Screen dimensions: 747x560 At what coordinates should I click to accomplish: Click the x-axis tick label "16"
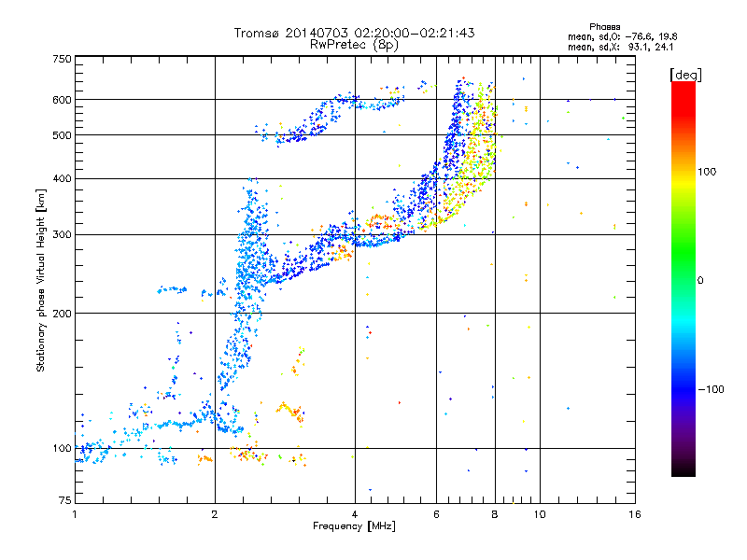[635, 514]
